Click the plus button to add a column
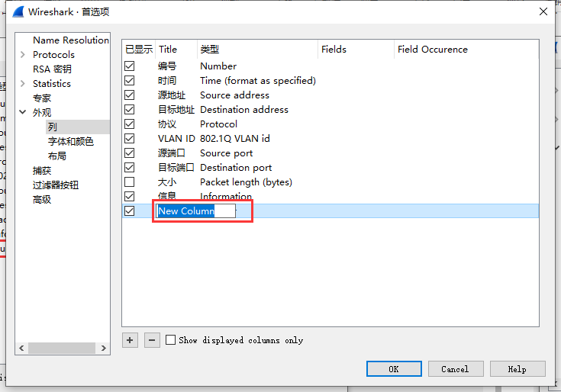The image size is (561, 392). click(x=130, y=340)
